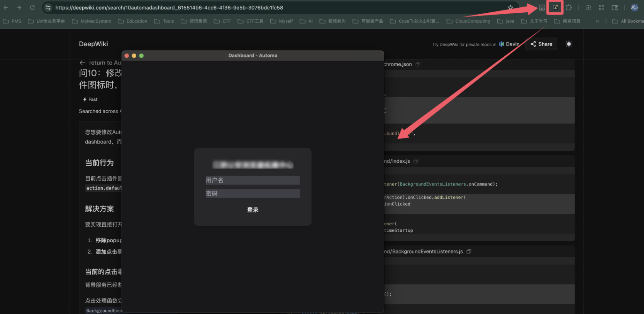Copy the nd/index.js path icon
The height and width of the screenshot is (314, 644).
416,161
